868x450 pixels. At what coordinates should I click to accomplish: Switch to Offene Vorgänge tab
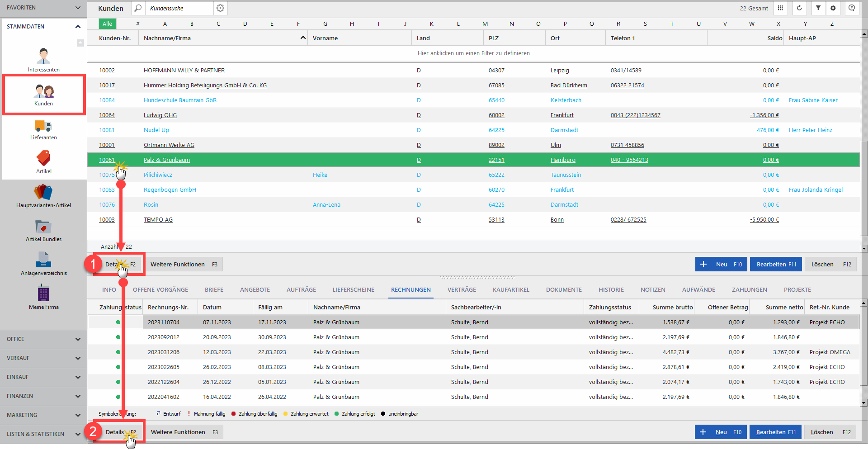click(160, 290)
